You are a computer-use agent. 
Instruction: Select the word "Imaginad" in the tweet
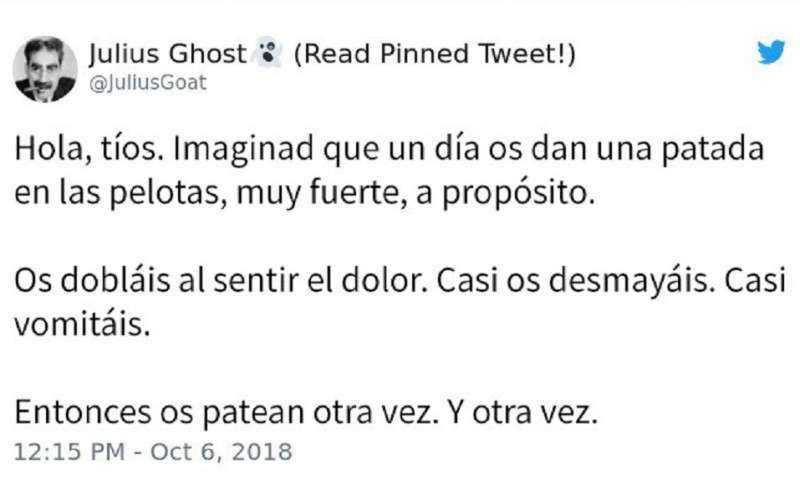pyautogui.click(x=244, y=150)
